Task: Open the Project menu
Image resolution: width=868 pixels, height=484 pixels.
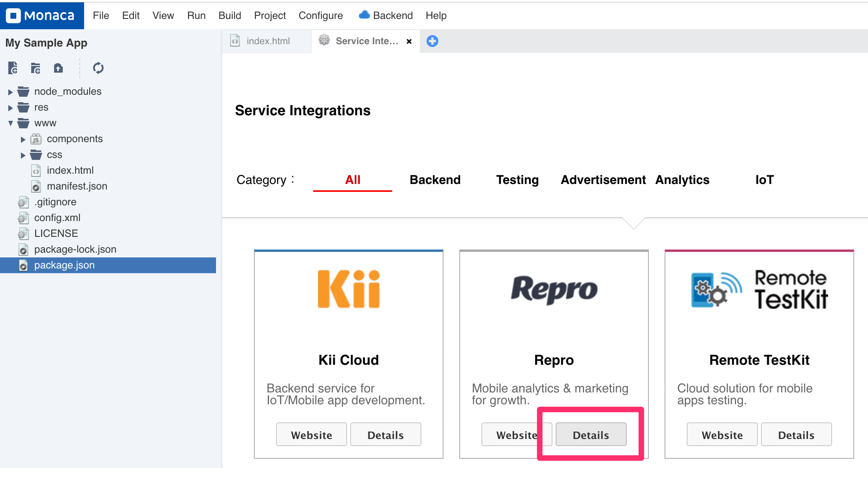Action: pyautogui.click(x=270, y=15)
